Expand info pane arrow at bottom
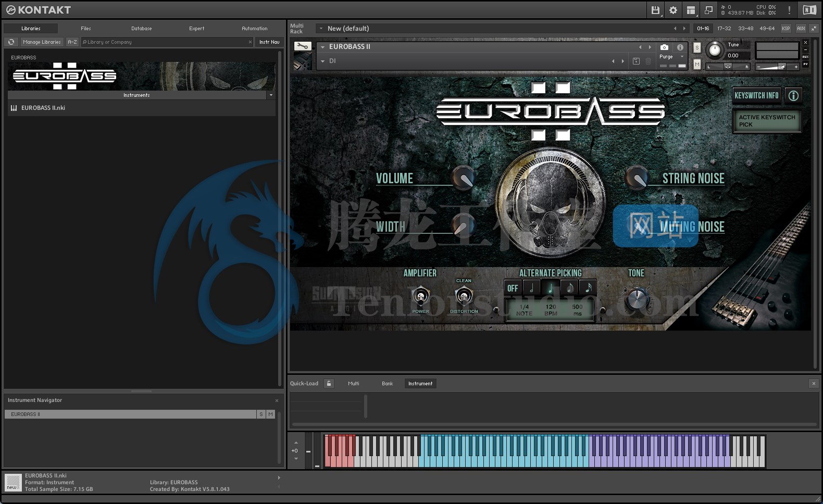The height and width of the screenshot is (504, 823). (279, 477)
